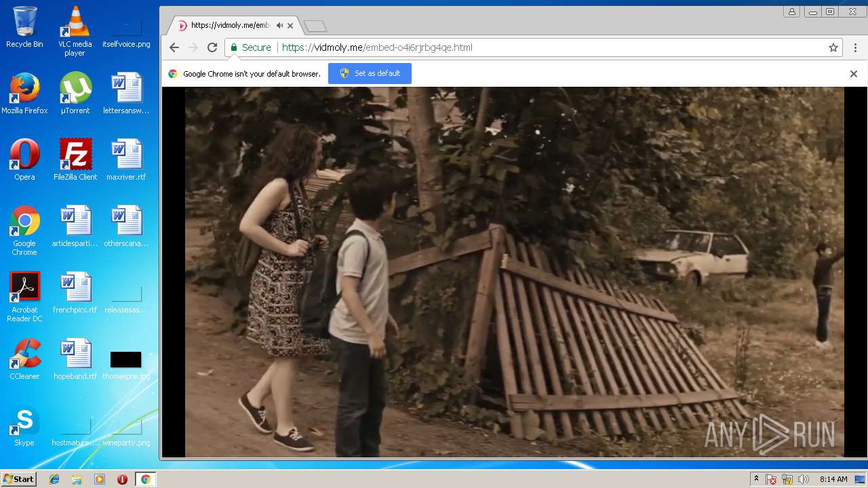868x488 pixels.
Task: Select the lettersansw... Word document on desktop
Action: [126, 94]
